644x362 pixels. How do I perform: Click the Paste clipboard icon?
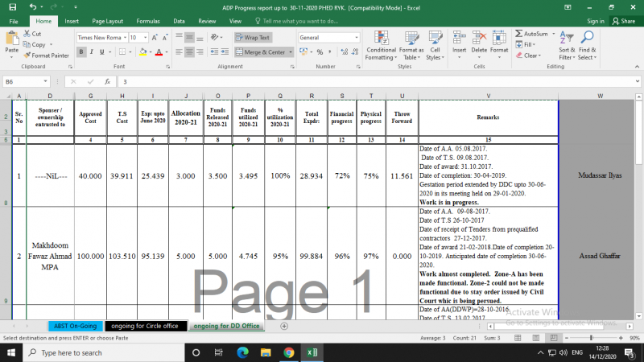point(11,39)
